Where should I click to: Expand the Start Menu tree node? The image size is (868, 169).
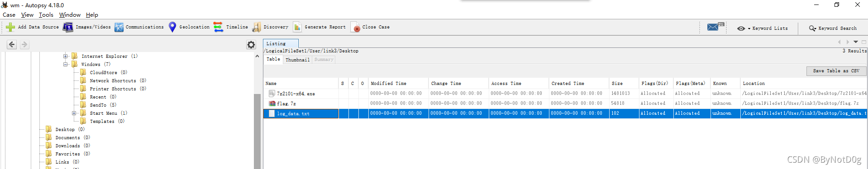pos(74,113)
